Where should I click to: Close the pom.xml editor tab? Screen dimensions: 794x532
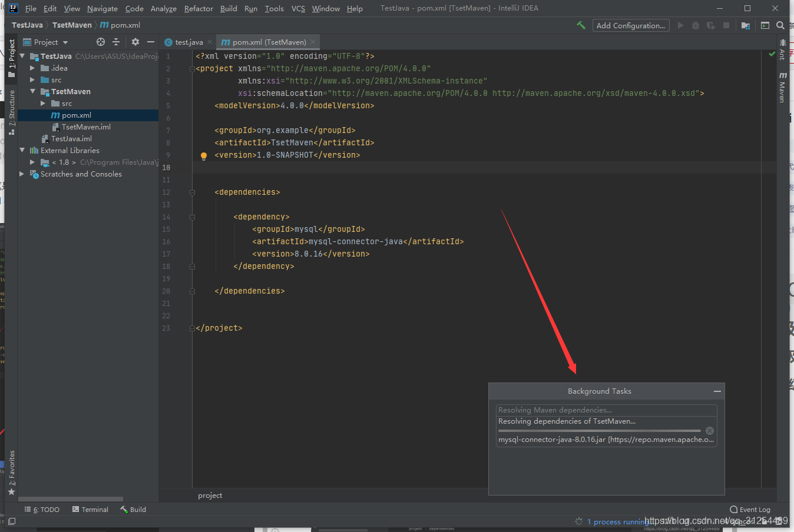coord(313,42)
